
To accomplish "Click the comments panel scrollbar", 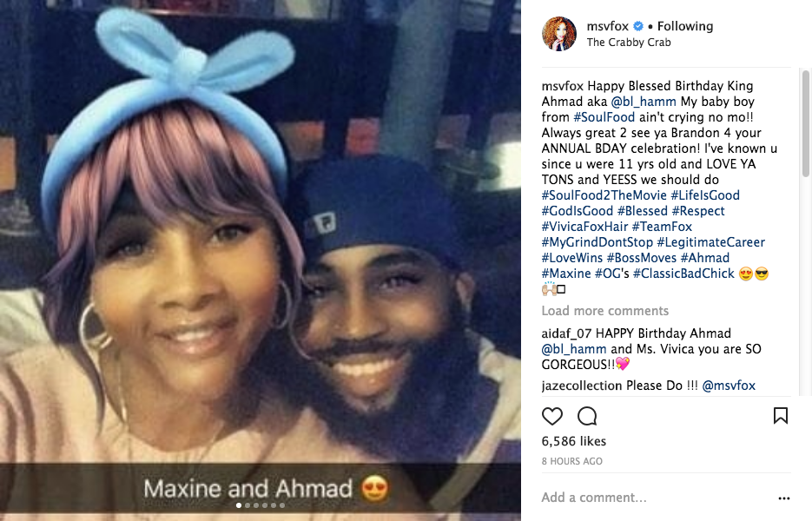I will coord(805,124).
